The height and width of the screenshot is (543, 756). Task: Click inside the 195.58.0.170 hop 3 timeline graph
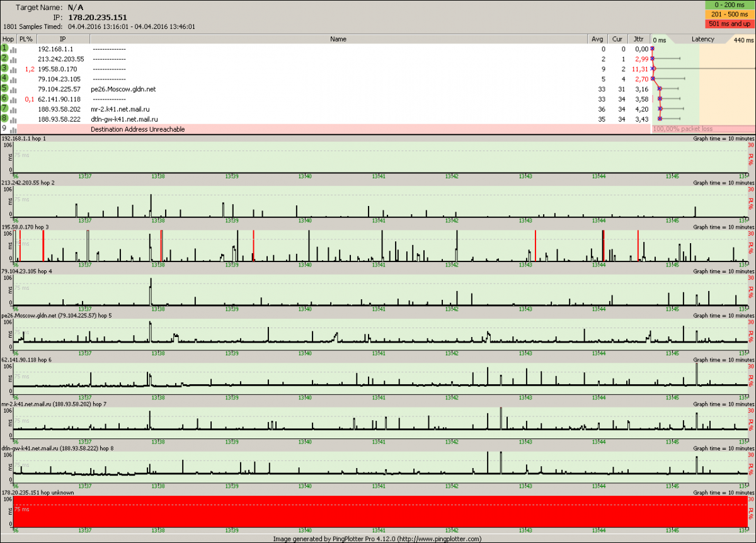tap(378, 246)
